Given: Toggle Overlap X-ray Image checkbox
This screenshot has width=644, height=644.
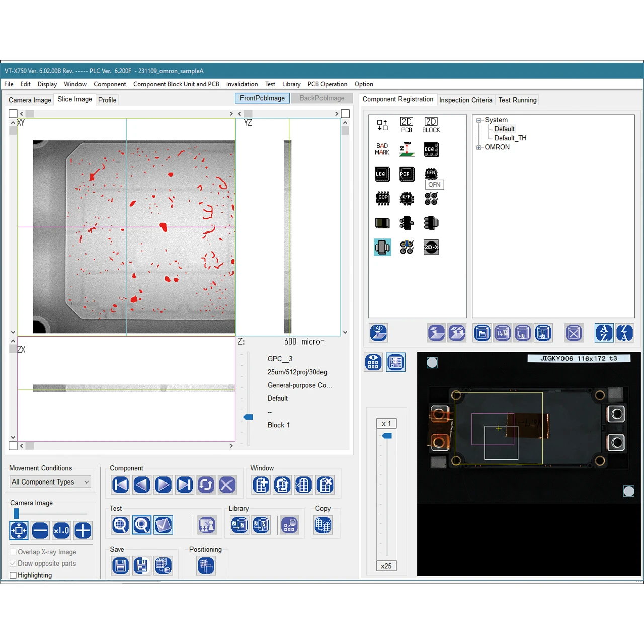Looking at the screenshot, I should 14,552.
